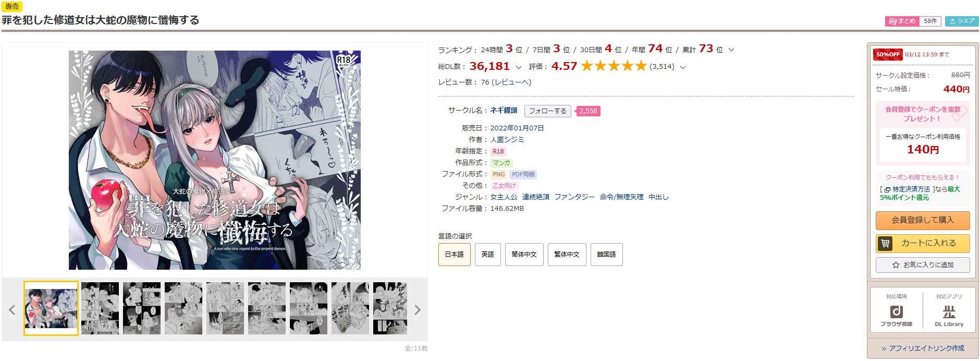Select 英語 language option
Image resolution: width=980 pixels, height=361 pixels.
[488, 255]
